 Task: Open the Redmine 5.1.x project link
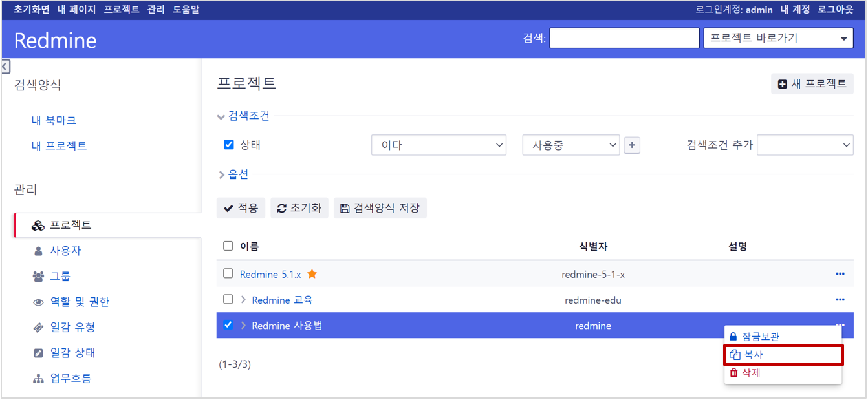pyautogui.click(x=270, y=274)
